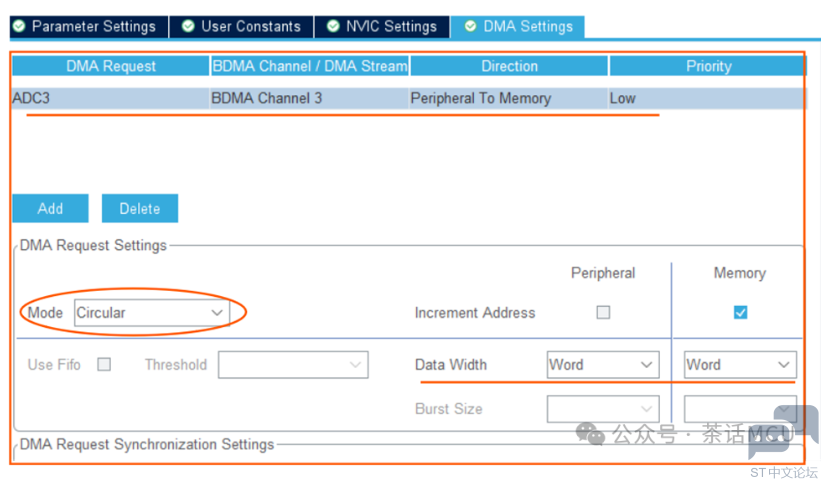Image resolution: width=827 pixels, height=488 pixels.
Task: Click the green check icon on User Constants
Action: pyautogui.click(x=187, y=26)
